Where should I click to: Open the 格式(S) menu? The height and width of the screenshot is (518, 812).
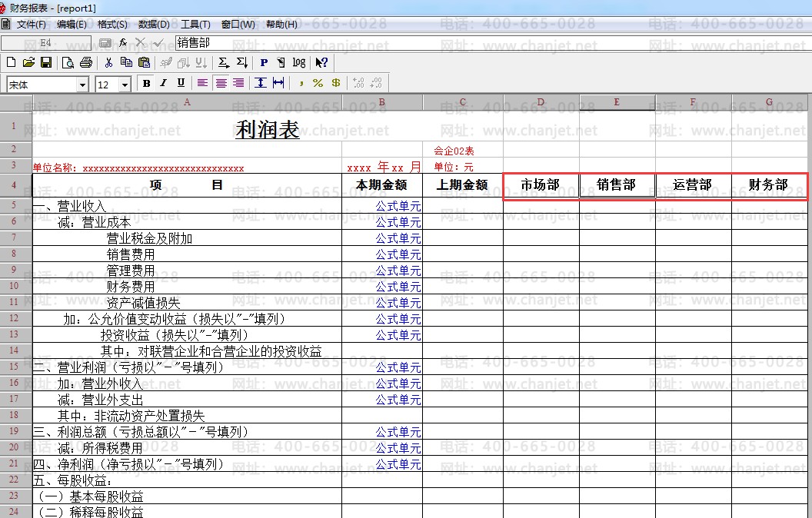[112, 25]
